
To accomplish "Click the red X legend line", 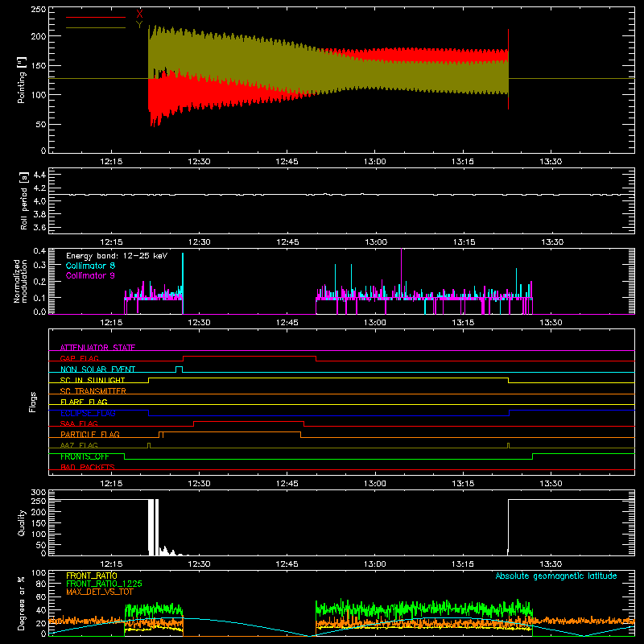I will [x=96, y=17].
